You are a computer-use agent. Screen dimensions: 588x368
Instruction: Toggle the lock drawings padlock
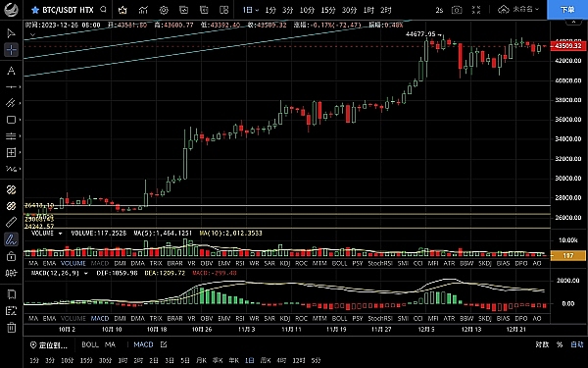[x=11, y=256]
